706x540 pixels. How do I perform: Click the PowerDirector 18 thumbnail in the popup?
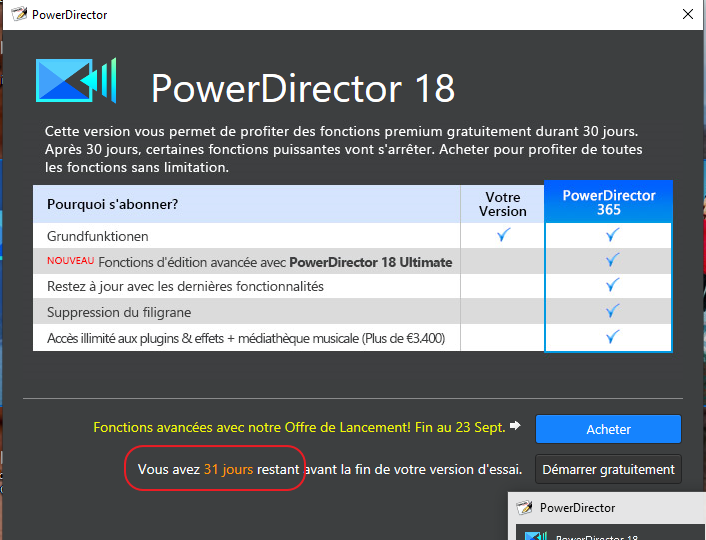coord(611,532)
